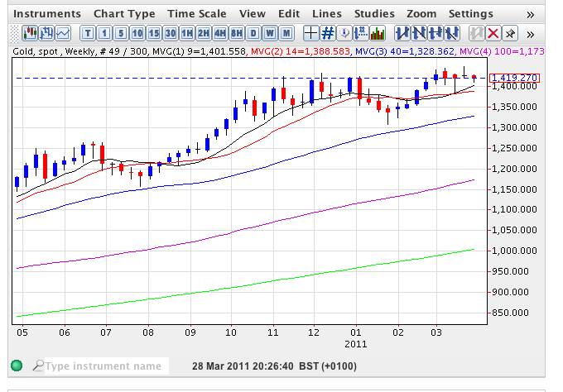Set time scale to 15 minutes
The image size is (563, 392).
[154, 34]
